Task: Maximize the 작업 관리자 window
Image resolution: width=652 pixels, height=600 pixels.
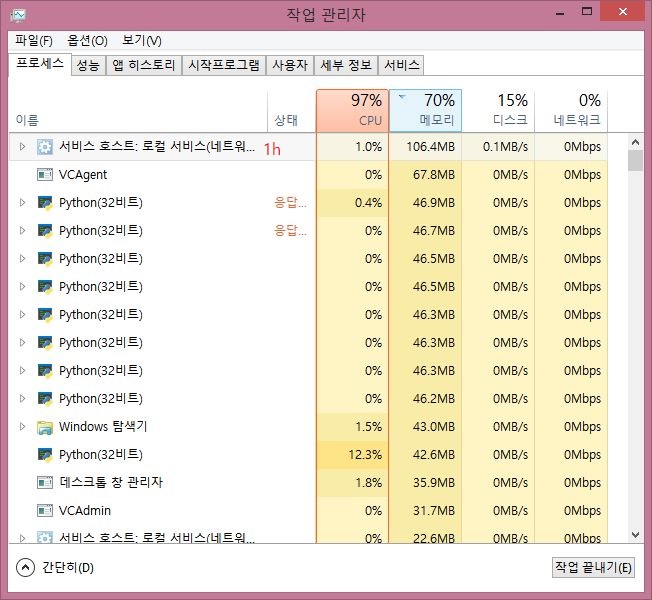Action: click(x=587, y=12)
